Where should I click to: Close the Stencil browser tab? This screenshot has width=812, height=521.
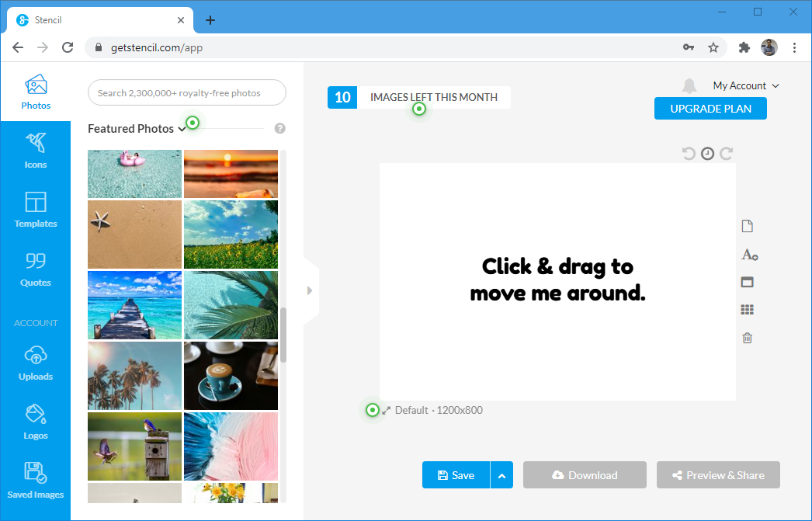point(181,20)
